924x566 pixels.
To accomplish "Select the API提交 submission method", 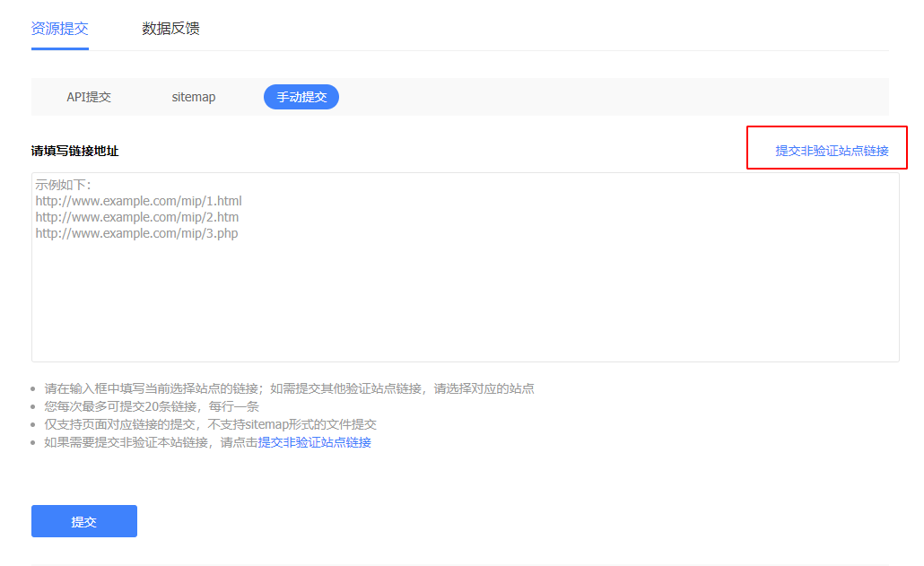I will click(89, 97).
